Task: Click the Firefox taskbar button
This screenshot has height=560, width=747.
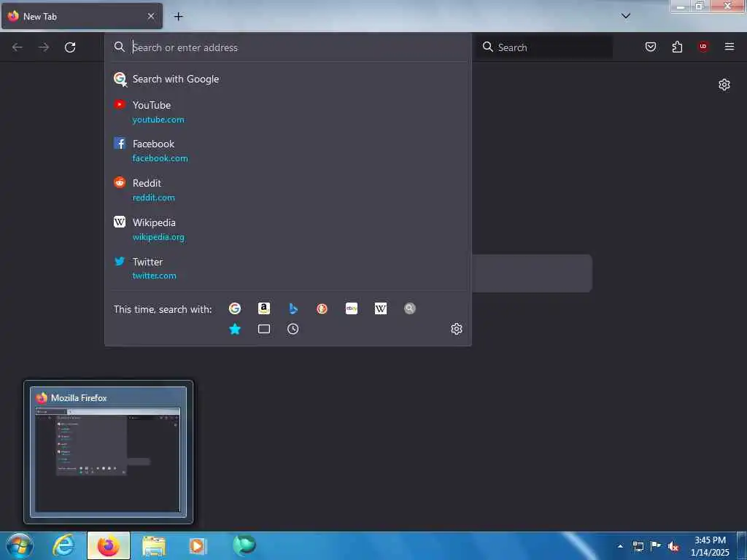Action: (x=109, y=545)
